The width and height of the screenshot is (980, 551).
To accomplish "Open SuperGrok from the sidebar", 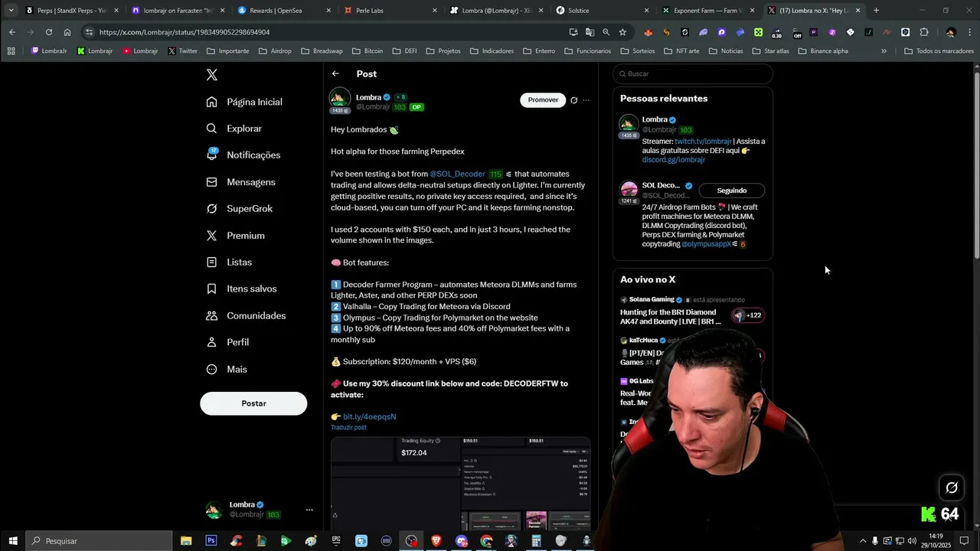I will [x=240, y=208].
